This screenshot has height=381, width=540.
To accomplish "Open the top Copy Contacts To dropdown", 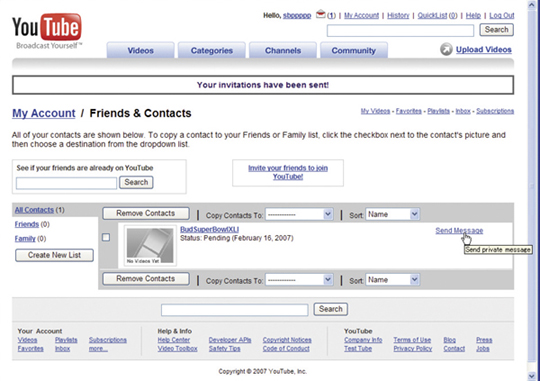I will (299, 214).
